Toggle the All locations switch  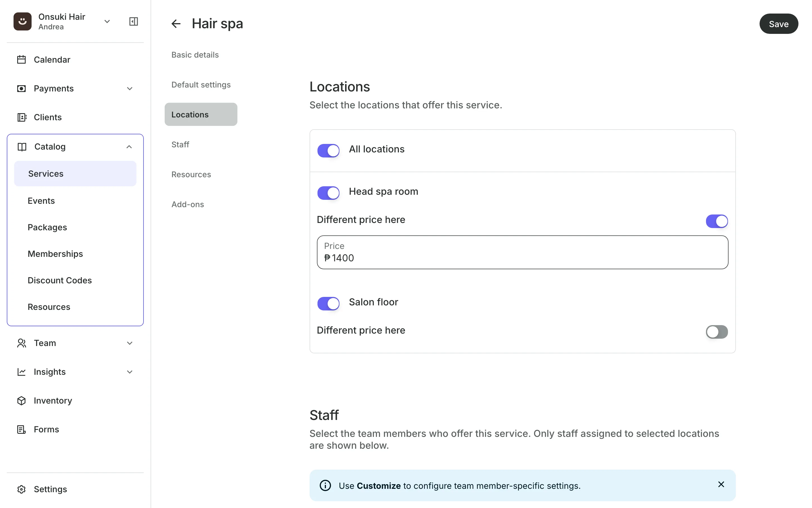pos(328,150)
